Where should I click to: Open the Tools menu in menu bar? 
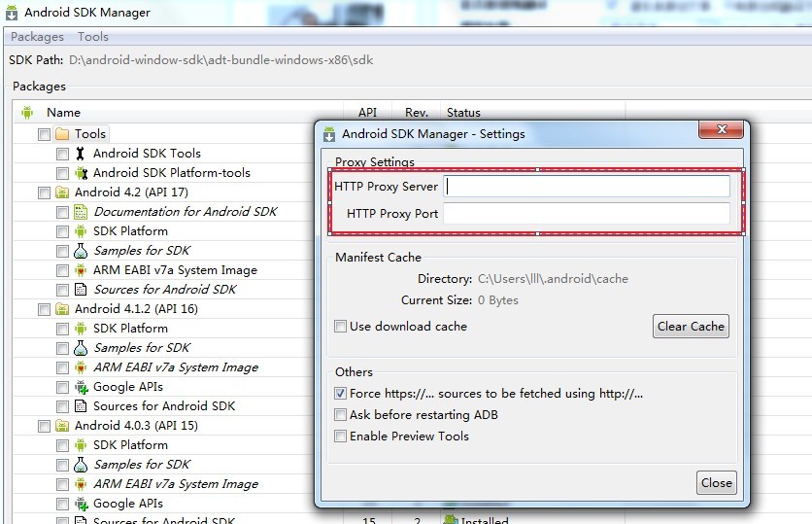point(93,37)
